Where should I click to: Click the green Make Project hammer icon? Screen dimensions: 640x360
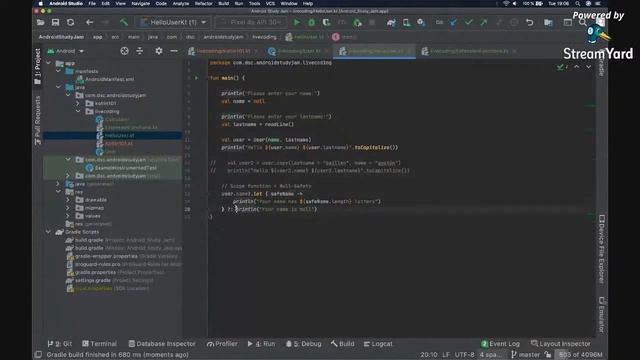tap(124, 22)
